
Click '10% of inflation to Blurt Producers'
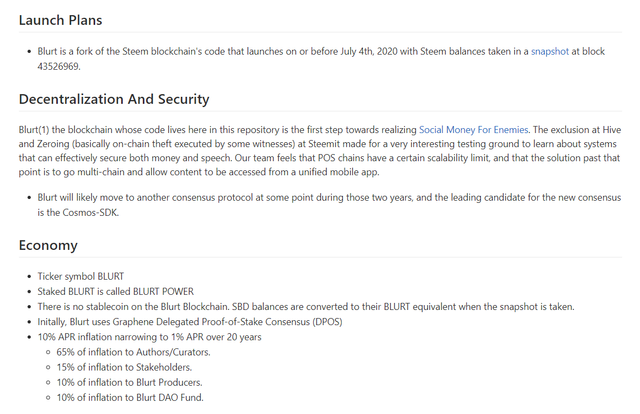point(129,382)
